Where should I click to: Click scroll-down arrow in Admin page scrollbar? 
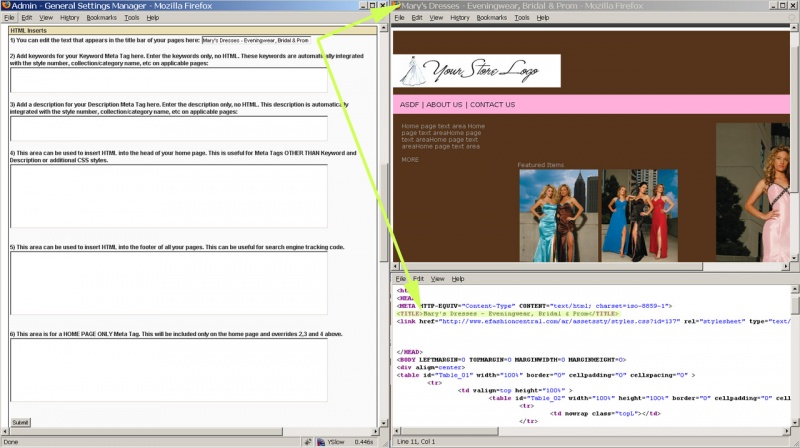(384, 423)
